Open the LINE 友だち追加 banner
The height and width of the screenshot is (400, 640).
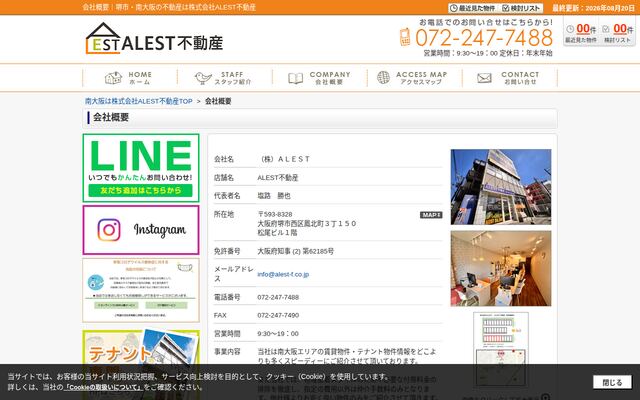(141, 168)
